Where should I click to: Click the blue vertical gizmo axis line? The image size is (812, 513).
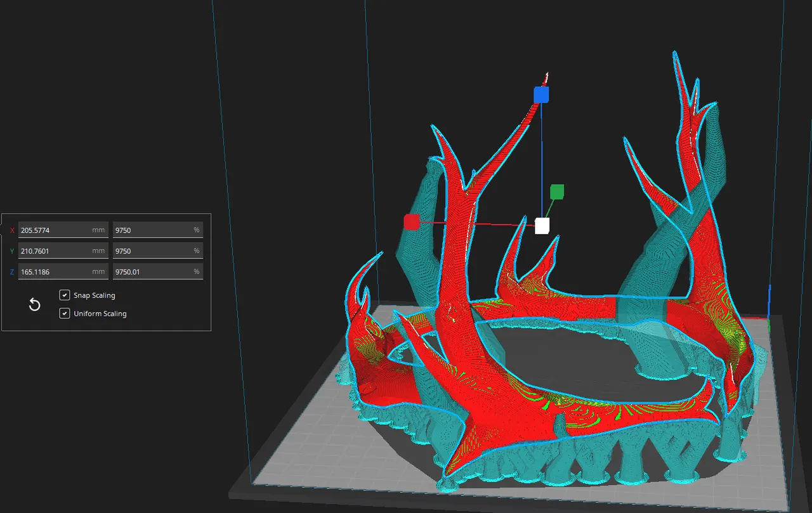pyautogui.click(x=541, y=159)
